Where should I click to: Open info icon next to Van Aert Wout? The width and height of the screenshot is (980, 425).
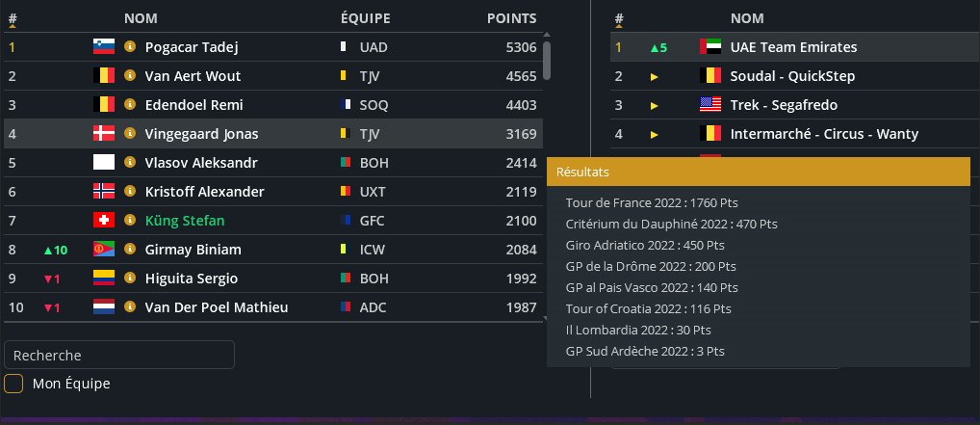point(130,76)
